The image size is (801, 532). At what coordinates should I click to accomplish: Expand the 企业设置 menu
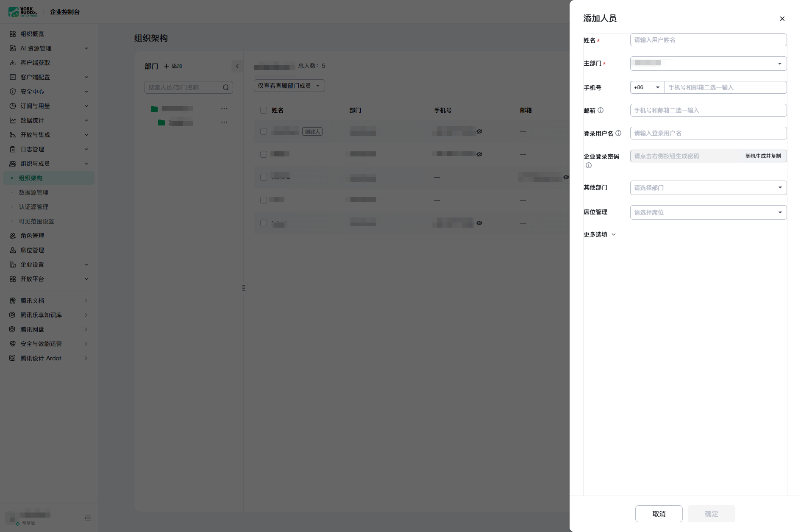click(x=49, y=265)
